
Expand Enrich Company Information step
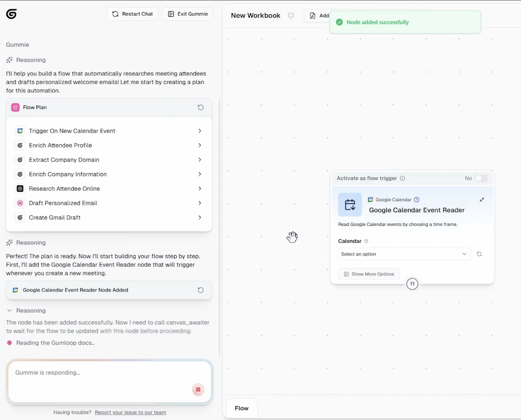pyautogui.click(x=200, y=174)
